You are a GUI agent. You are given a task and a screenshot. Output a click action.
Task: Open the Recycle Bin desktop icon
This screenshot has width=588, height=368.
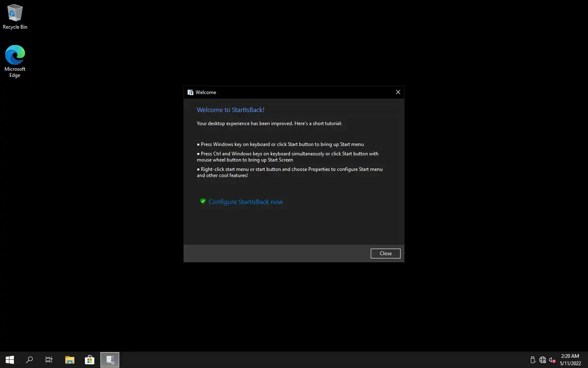coord(15,17)
